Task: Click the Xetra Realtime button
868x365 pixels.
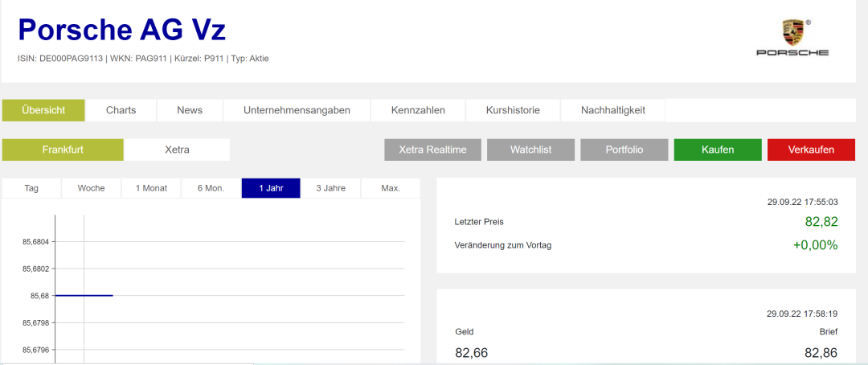Action: click(432, 150)
